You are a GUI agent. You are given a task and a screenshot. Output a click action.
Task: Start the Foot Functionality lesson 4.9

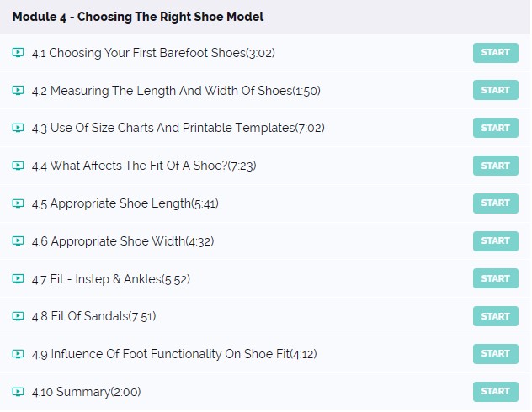[495, 354]
